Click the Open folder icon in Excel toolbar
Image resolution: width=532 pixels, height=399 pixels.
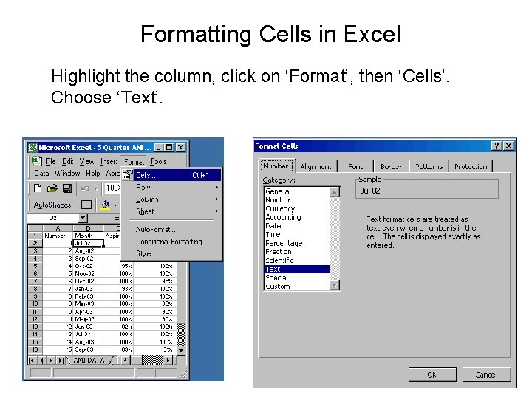tap(52, 188)
